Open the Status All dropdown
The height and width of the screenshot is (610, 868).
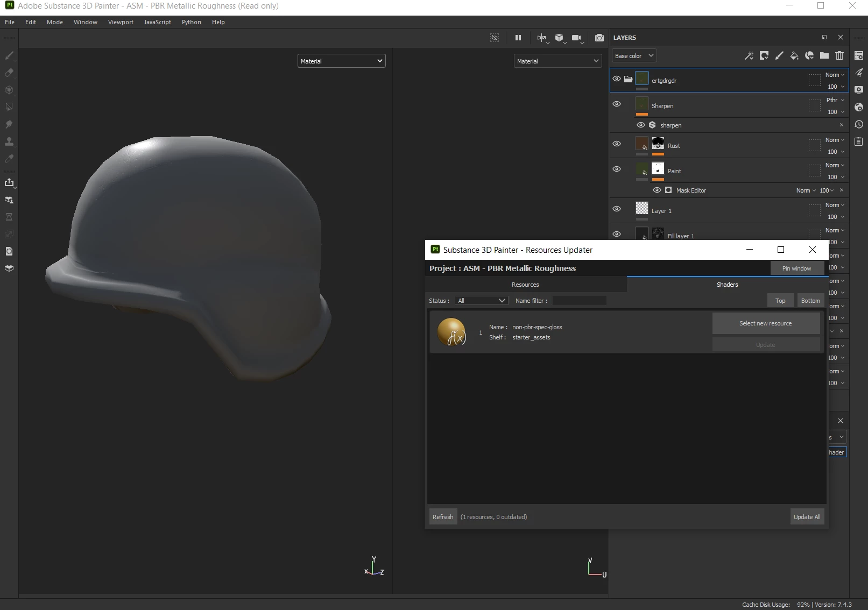(x=482, y=301)
